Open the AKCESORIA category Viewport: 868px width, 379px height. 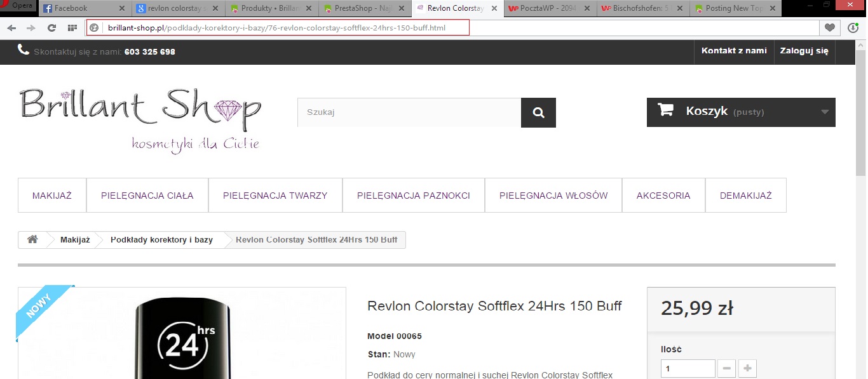point(663,196)
